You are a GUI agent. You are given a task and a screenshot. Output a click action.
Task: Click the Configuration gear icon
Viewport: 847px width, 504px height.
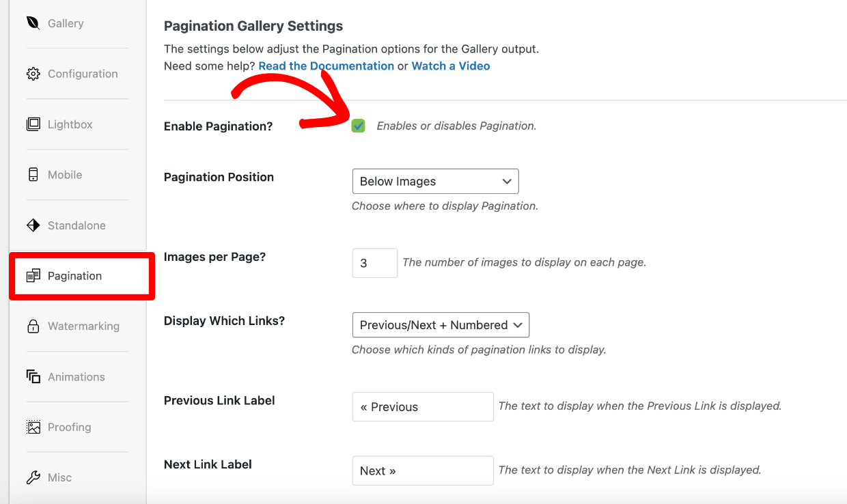coord(32,73)
